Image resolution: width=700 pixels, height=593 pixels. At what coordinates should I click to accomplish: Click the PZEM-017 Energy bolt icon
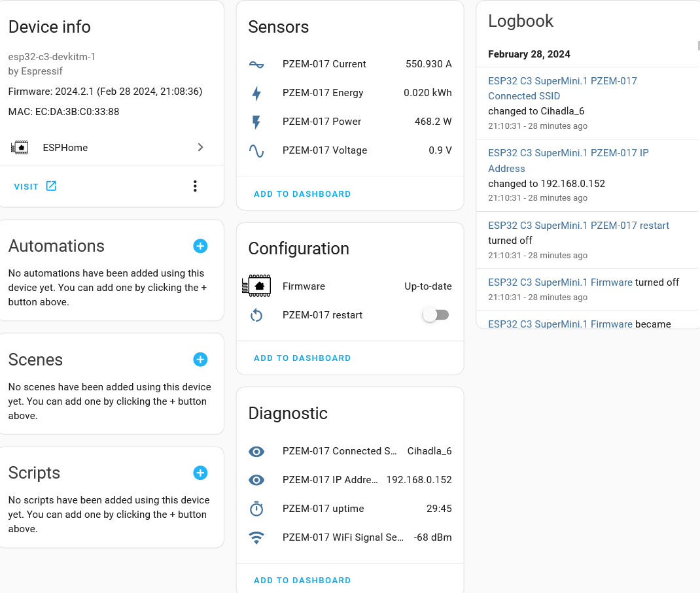[256, 93]
